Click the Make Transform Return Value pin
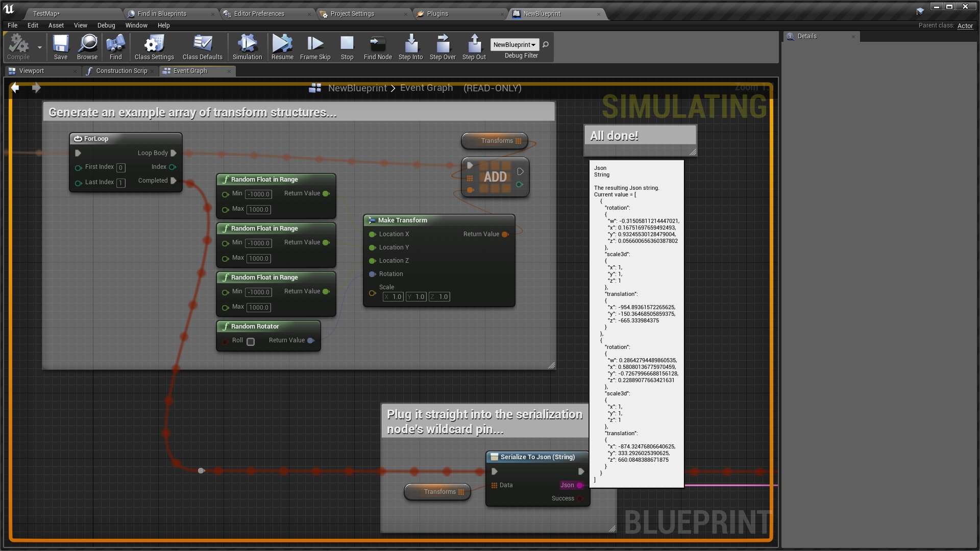 point(505,234)
